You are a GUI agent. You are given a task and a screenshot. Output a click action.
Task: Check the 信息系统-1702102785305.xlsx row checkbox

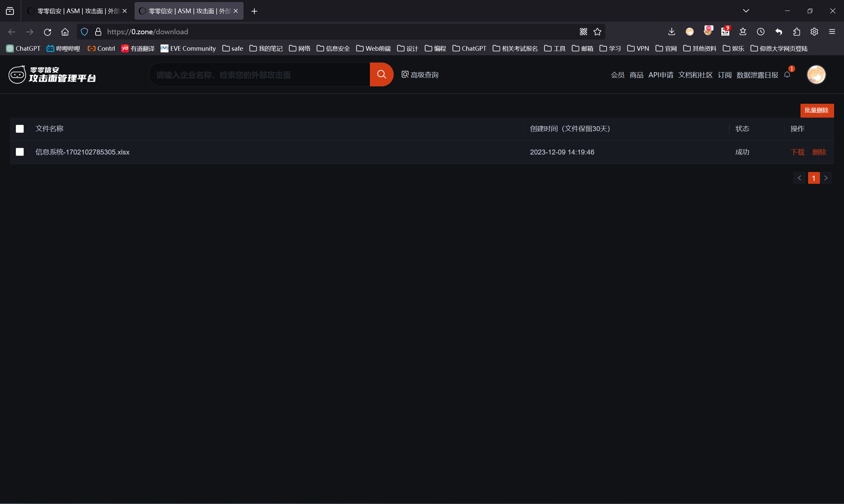point(20,152)
